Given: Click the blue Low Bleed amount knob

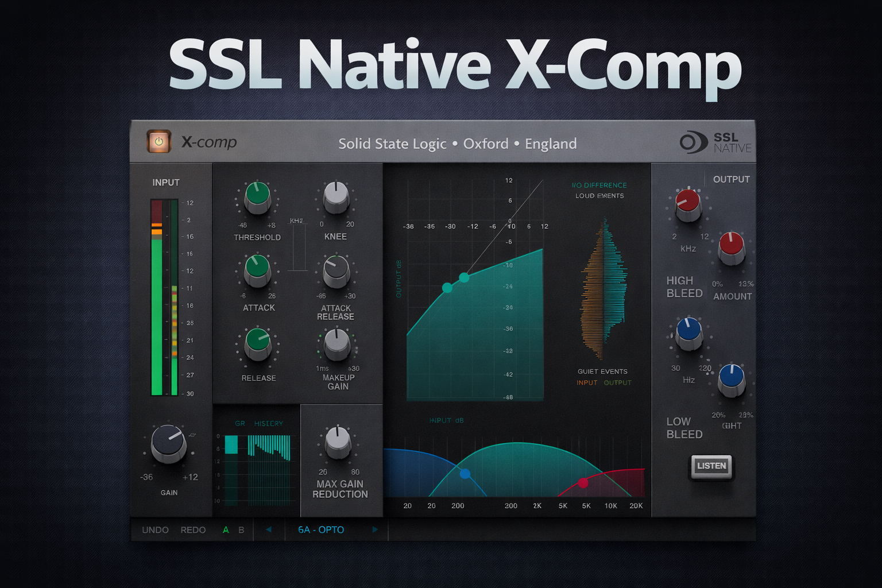Looking at the screenshot, I should click(x=732, y=380).
